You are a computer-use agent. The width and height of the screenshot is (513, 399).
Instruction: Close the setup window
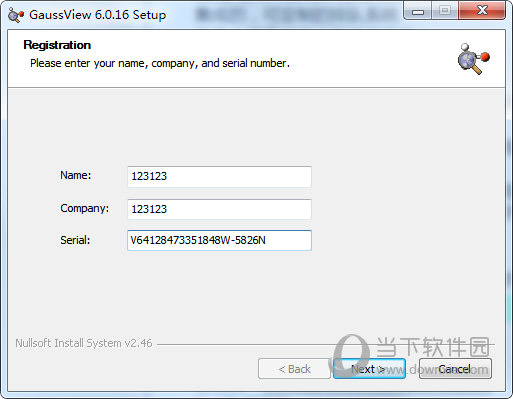(x=482, y=11)
